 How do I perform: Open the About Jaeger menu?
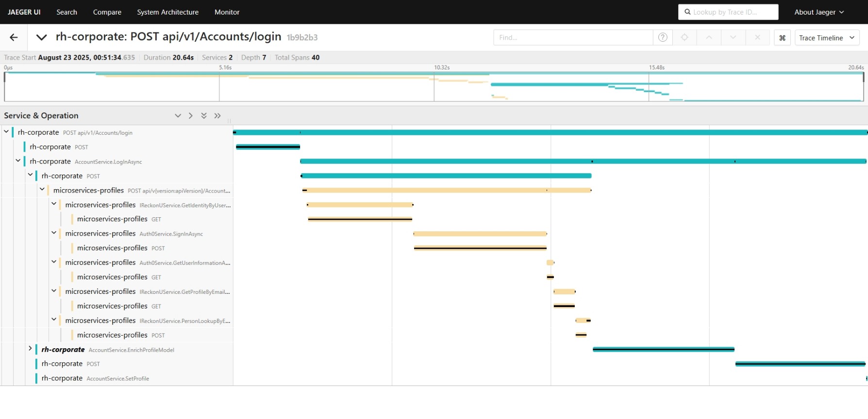tap(818, 12)
